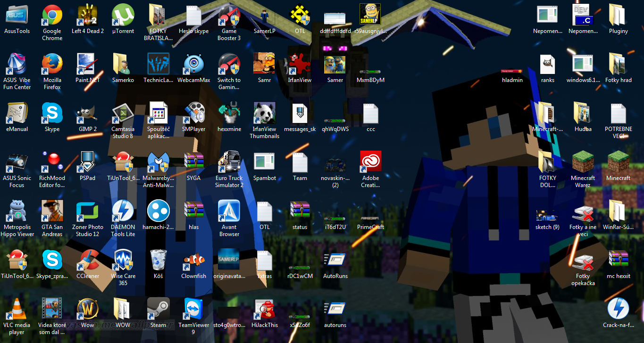Open the Pluginy folder
Screen dimensions: 644x343
(x=618, y=16)
